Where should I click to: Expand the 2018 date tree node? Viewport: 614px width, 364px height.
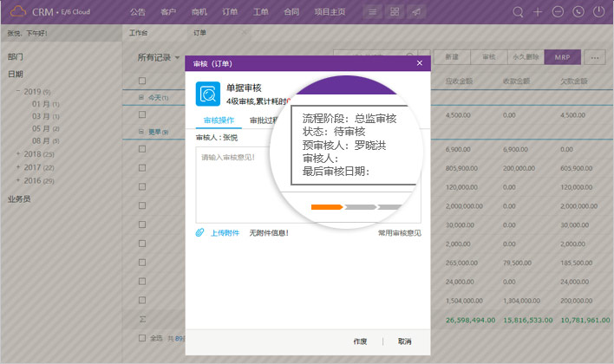pyautogui.click(x=17, y=154)
